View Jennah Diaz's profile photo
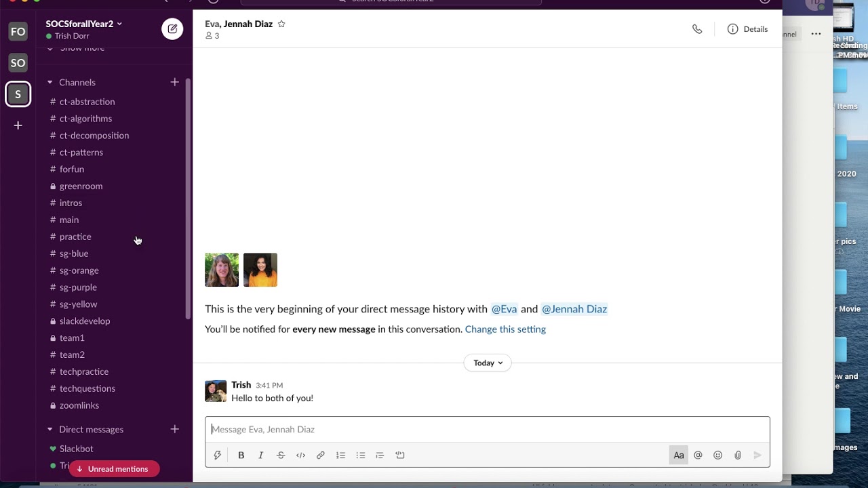The height and width of the screenshot is (488, 868). click(260, 270)
